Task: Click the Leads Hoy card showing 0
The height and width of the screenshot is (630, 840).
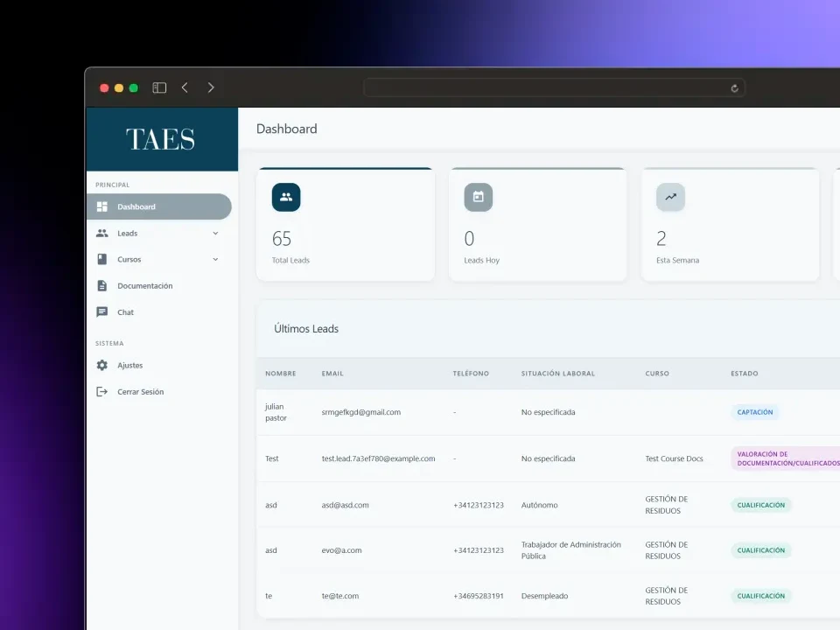Action: 538,225
